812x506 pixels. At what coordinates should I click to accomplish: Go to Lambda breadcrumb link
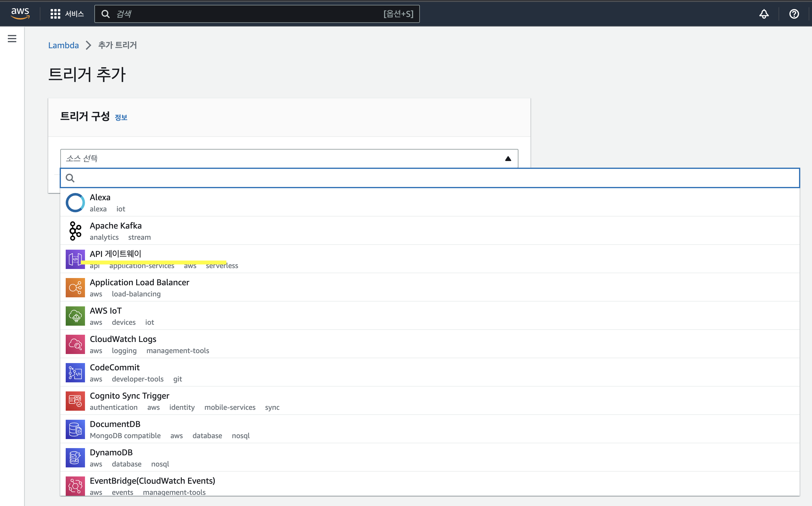click(x=64, y=45)
